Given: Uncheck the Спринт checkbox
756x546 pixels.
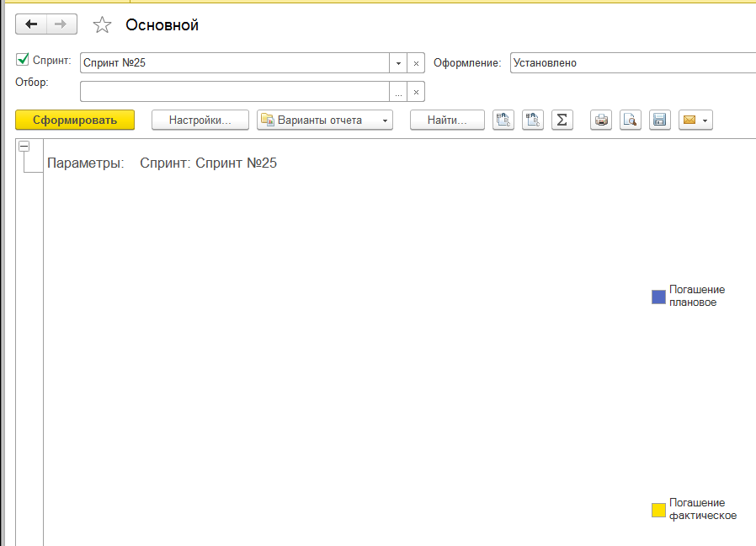Looking at the screenshot, I should click(22, 59).
